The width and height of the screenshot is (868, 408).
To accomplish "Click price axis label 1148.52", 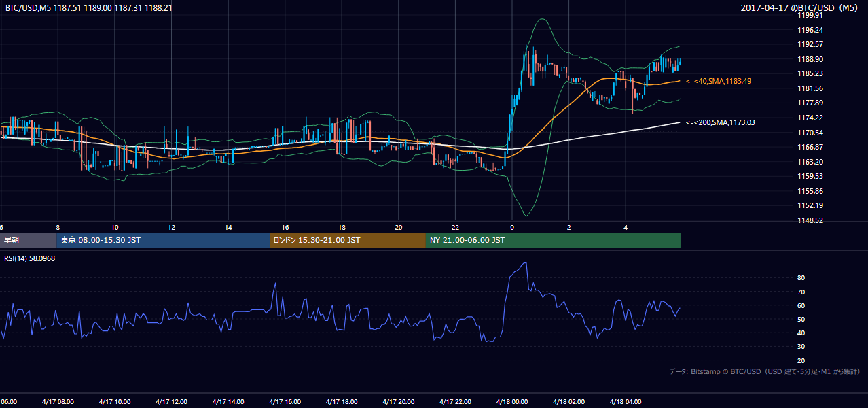I will 810,220.
